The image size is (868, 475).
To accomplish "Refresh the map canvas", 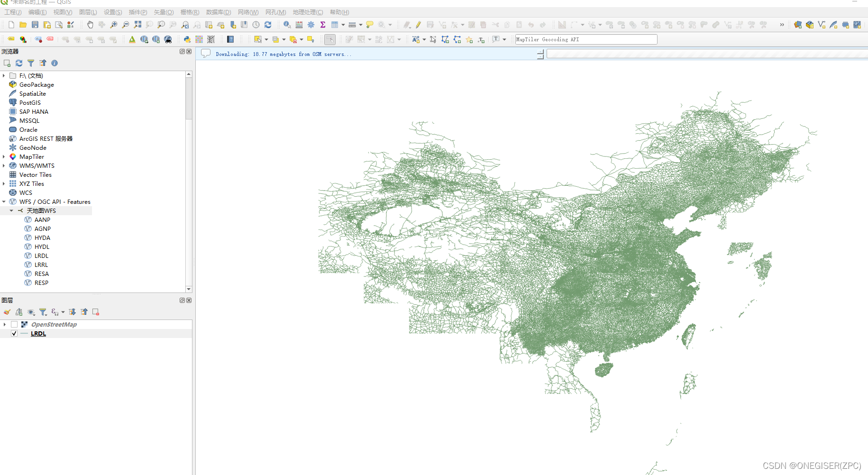I will pyautogui.click(x=268, y=25).
